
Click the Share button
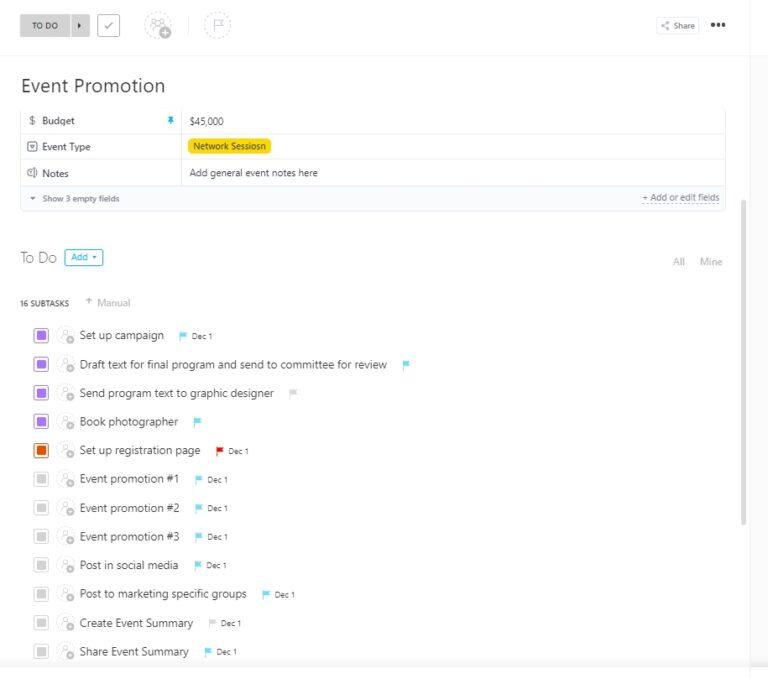point(677,26)
